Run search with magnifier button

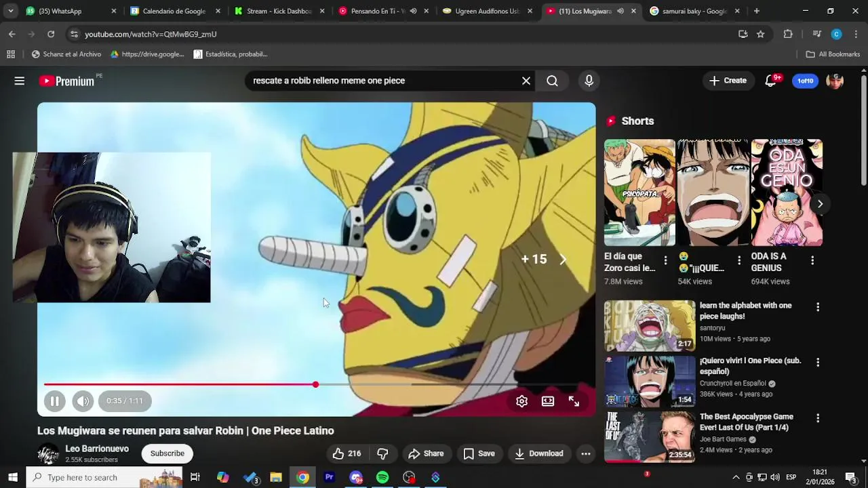tap(552, 81)
